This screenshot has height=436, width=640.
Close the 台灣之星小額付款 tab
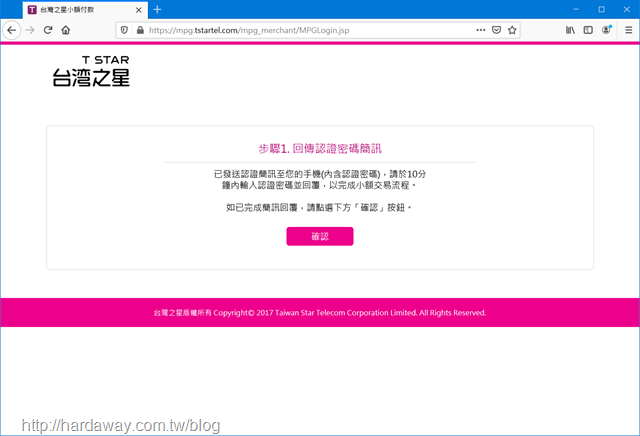139,10
